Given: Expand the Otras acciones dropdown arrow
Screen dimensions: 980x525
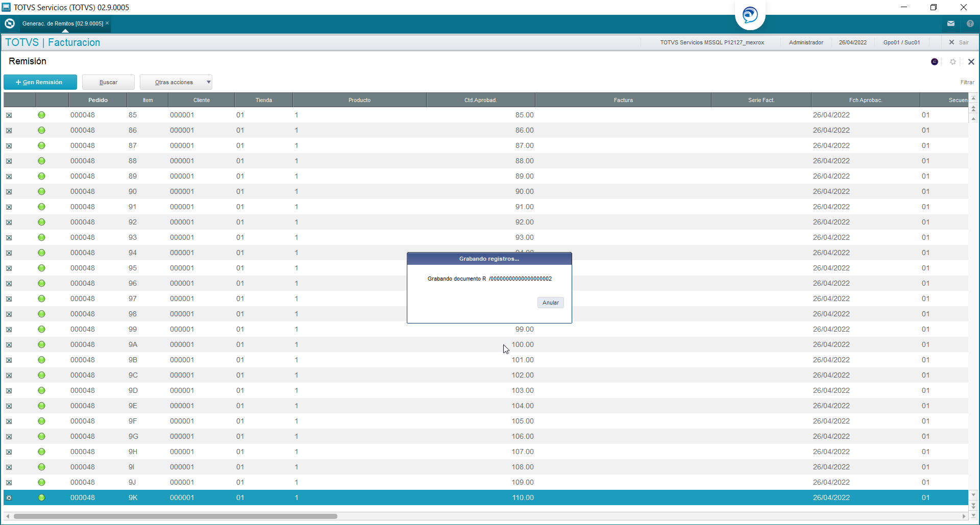Looking at the screenshot, I should [208, 82].
